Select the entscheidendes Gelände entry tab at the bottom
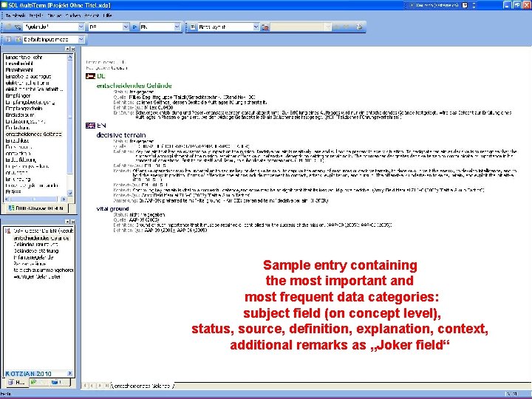The width and height of the screenshot is (532, 399). tap(142, 386)
